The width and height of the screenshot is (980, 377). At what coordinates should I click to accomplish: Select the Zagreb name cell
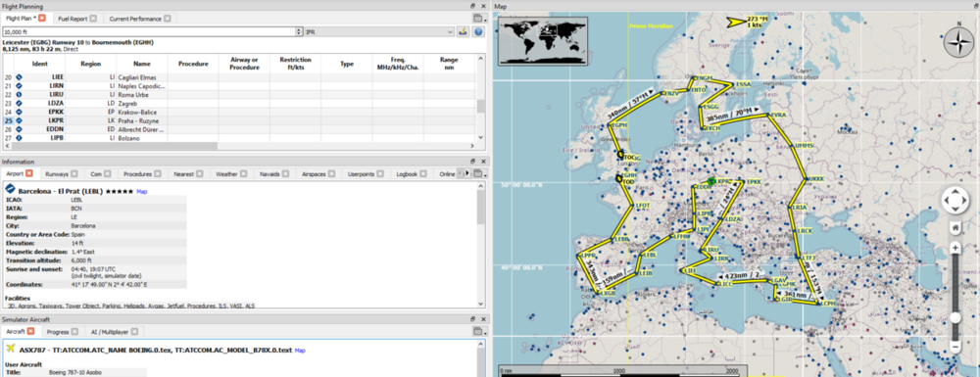pos(142,103)
